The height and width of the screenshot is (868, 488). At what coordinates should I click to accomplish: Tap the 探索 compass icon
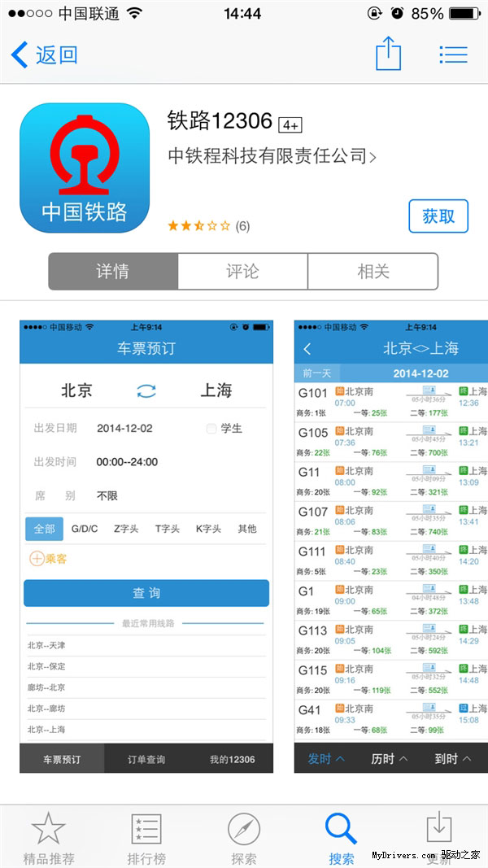coord(244,830)
